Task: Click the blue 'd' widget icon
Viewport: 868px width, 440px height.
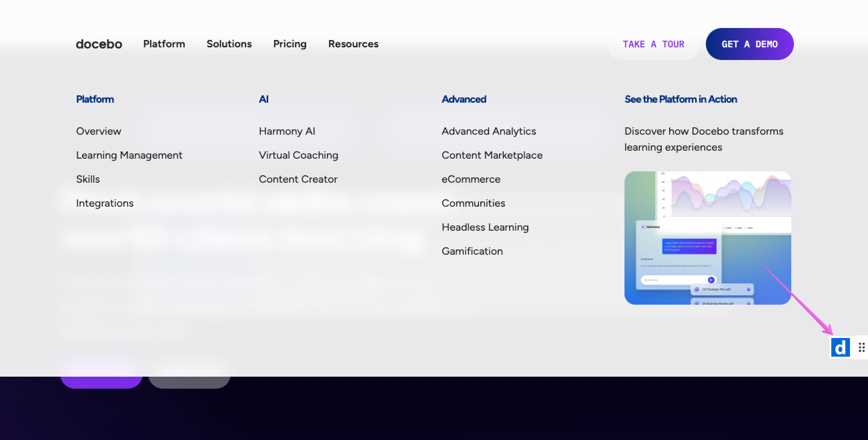Action: (x=840, y=347)
